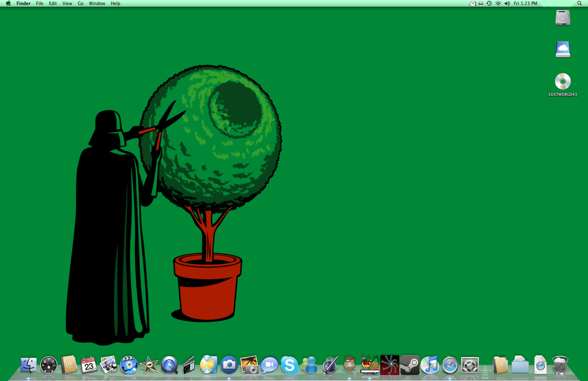This screenshot has height=381, width=588.
Task: Launch Safari browser from Dock
Action: [450, 365]
